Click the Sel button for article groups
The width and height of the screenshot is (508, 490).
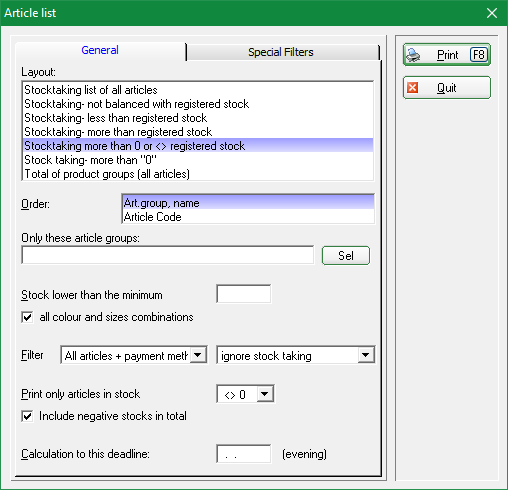pyautogui.click(x=346, y=256)
